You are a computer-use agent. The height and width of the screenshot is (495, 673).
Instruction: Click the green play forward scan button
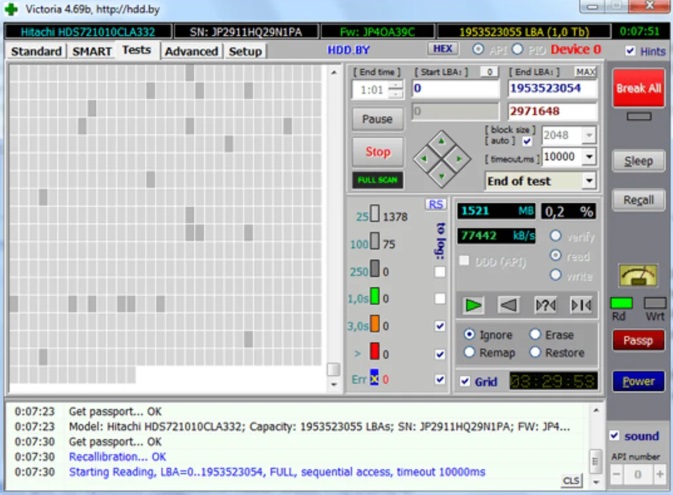tap(474, 305)
